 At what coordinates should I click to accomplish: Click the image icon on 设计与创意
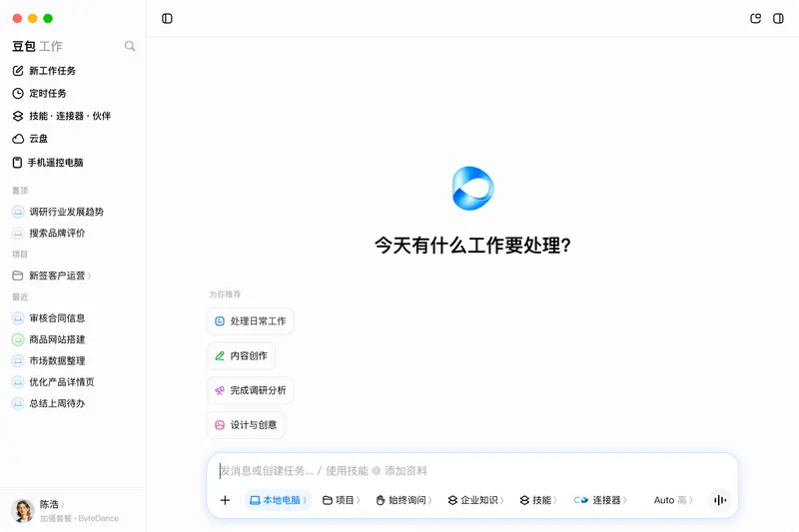coord(220,425)
